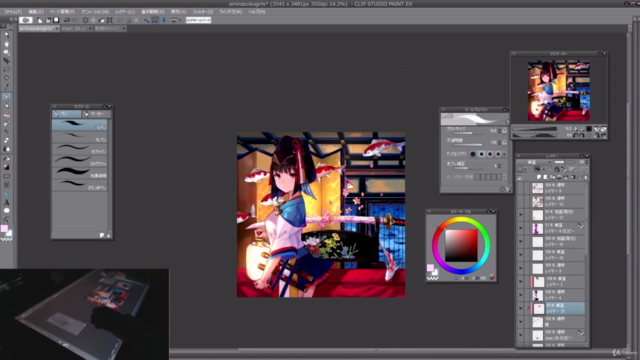
Task: Click the pink main color swatch in Color Wheel panel
Action: (430, 268)
